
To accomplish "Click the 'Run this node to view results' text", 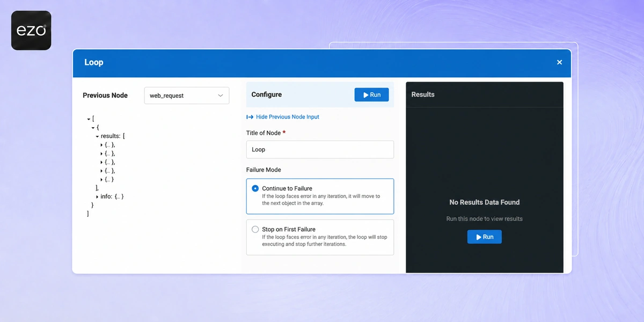I will pyautogui.click(x=485, y=218).
